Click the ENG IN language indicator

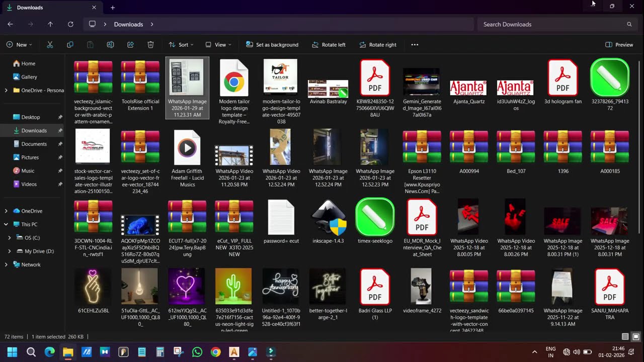click(x=550, y=352)
